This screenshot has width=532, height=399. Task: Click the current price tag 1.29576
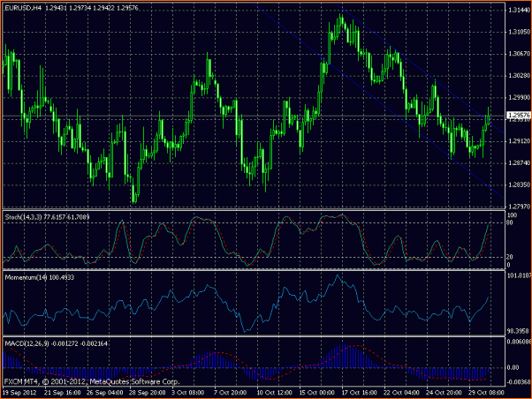click(518, 116)
